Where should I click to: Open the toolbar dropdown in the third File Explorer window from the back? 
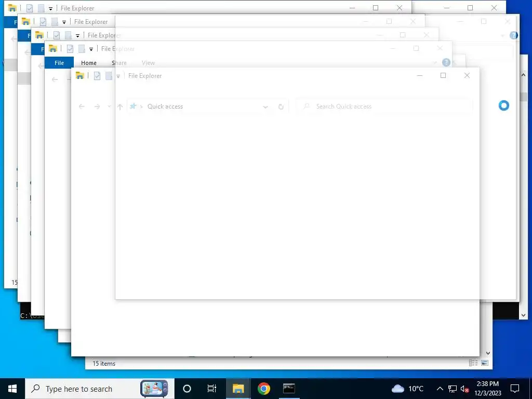coord(78,36)
